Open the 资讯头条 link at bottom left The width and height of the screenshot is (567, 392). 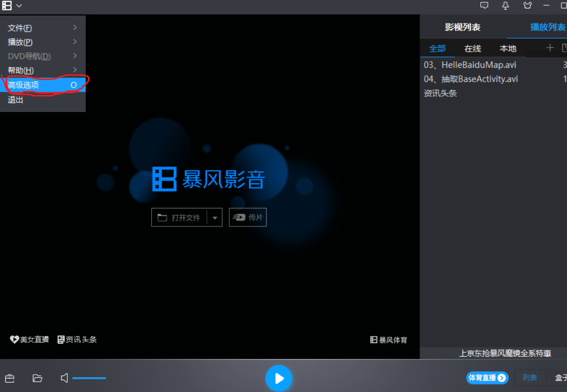pyautogui.click(x=77, y=339)
